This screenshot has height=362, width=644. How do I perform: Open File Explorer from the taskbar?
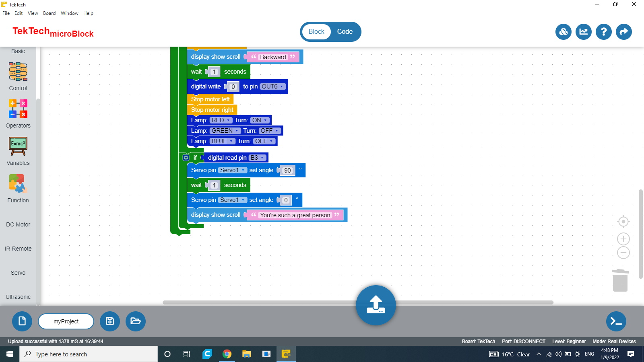246,354
